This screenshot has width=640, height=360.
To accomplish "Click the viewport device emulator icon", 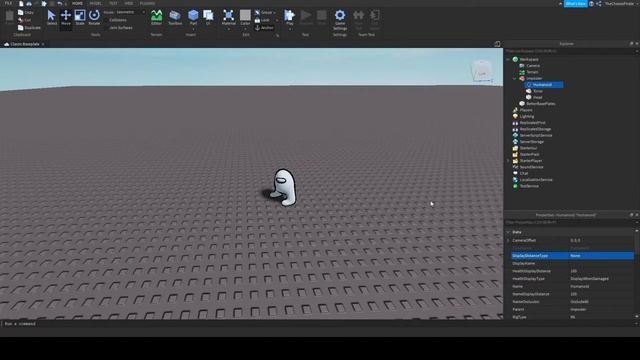I will pos(497,44).
